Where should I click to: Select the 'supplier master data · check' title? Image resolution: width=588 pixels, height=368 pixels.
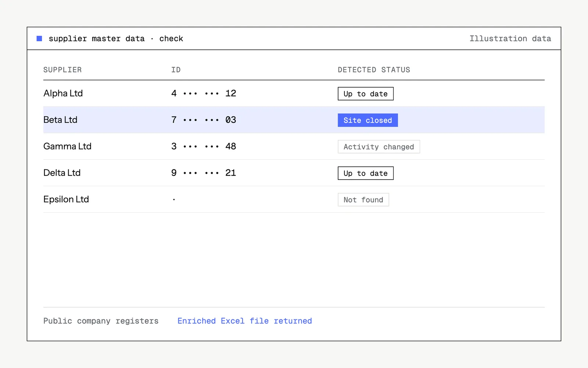116,39
